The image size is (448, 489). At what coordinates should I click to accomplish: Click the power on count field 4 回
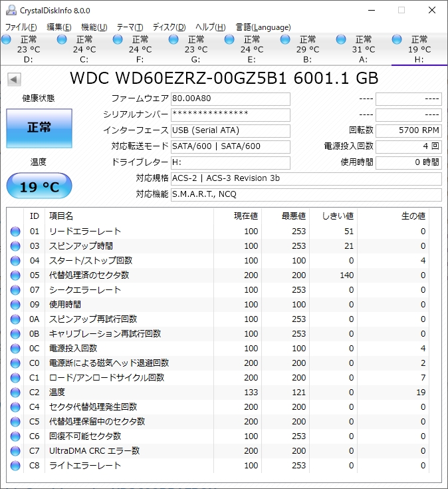point(409,146)
